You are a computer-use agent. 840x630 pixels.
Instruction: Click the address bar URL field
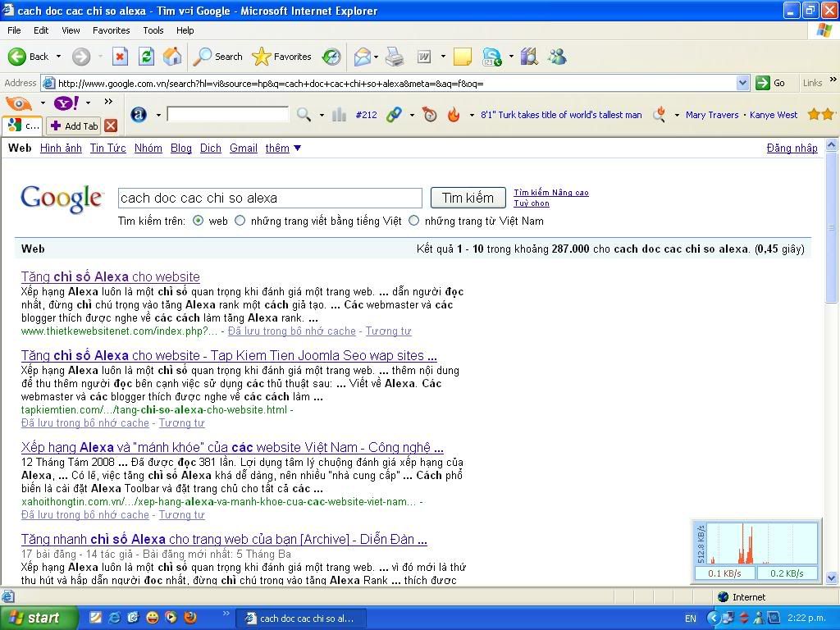(x=396, y=83)
